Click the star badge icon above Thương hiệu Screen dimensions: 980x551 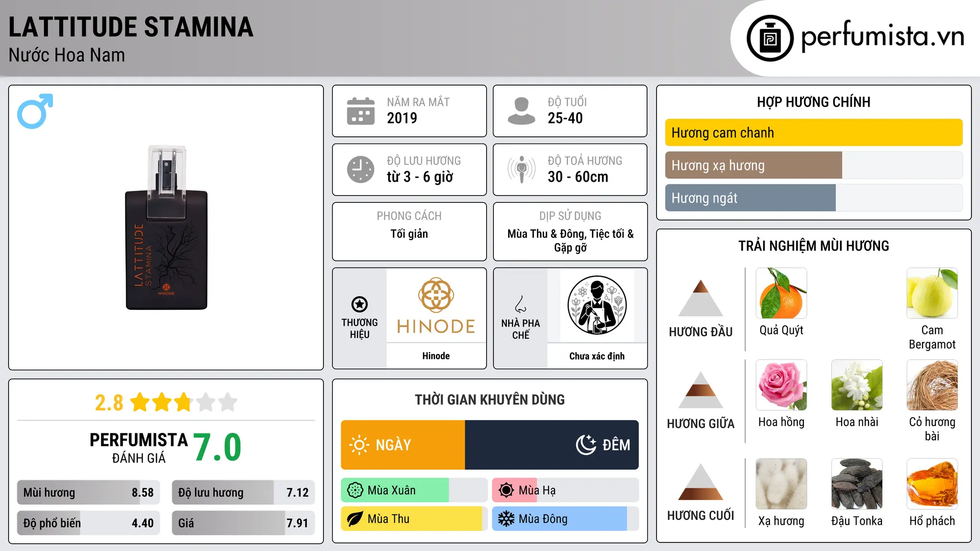[359, 304]
